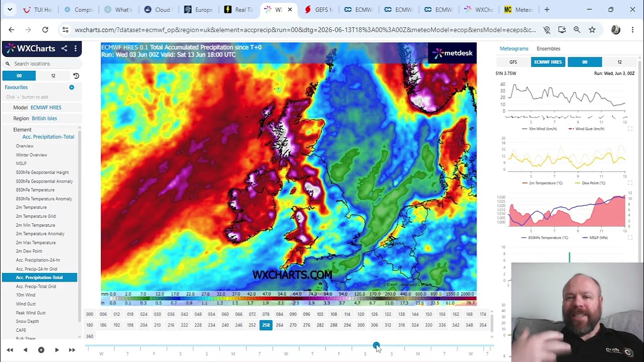
Task: Click the Favourites heading link
Action: [x=16, y=87]
